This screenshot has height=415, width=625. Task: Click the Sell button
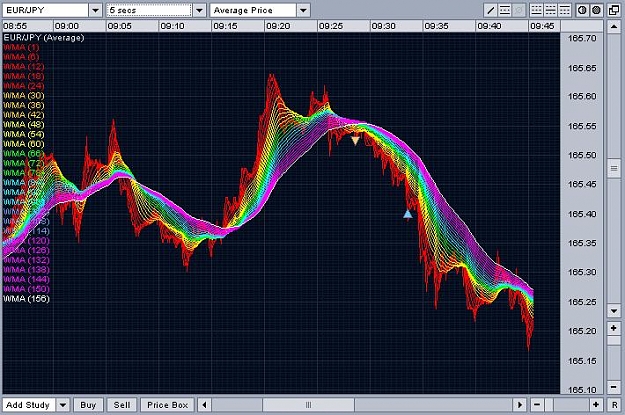[122, 405]
